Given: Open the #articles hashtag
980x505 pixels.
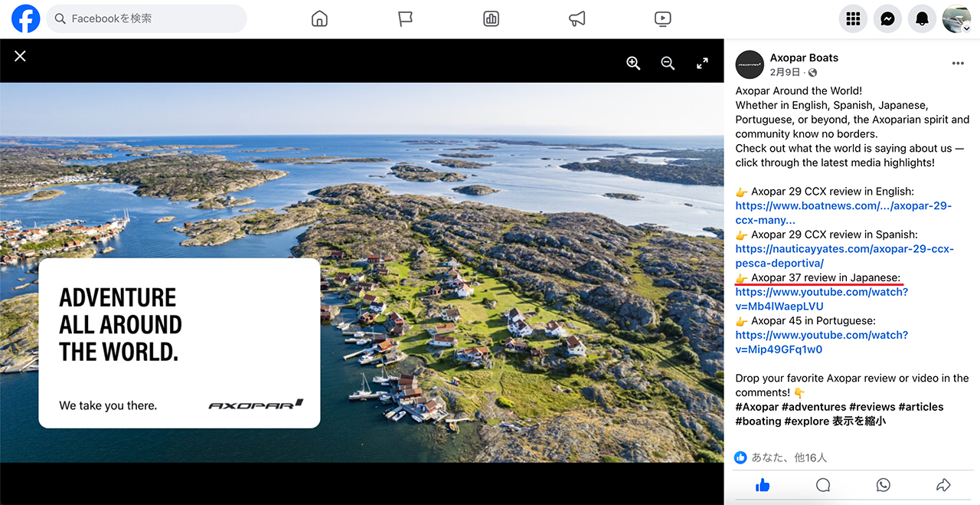Looking at the screenshot, I should point(921,407).
